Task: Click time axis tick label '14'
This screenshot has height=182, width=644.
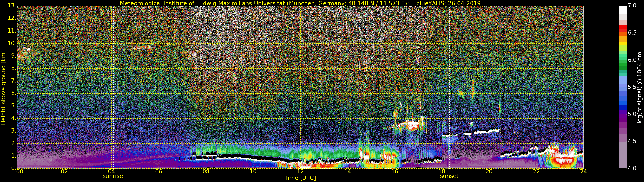Action: point(348,171)
